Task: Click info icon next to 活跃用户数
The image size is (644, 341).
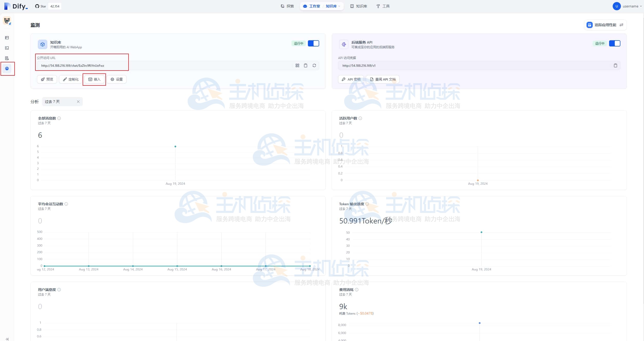Action: coord(360,118)
